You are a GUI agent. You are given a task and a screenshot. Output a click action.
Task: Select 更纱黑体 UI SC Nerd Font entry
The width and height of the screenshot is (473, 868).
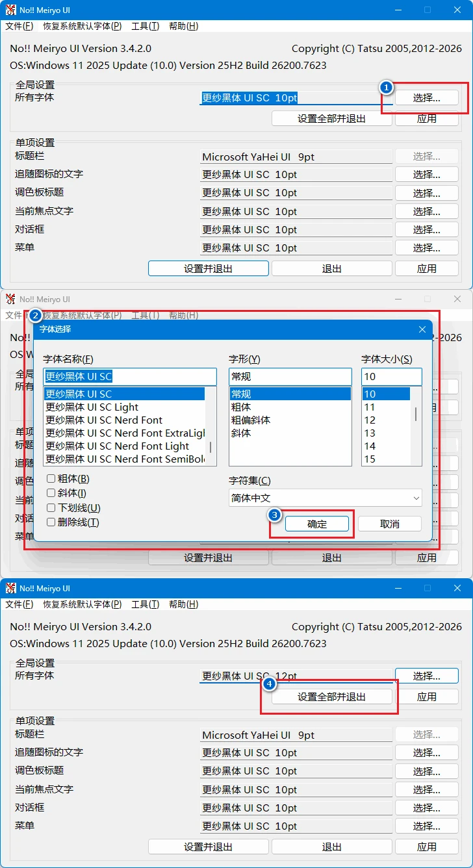tap(124, 420)
